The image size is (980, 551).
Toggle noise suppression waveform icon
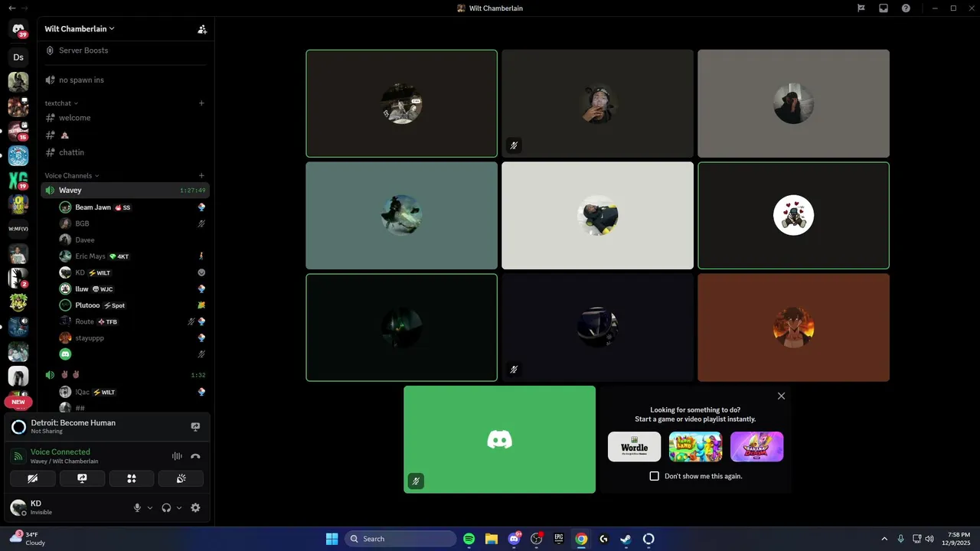tap(177, 456)
